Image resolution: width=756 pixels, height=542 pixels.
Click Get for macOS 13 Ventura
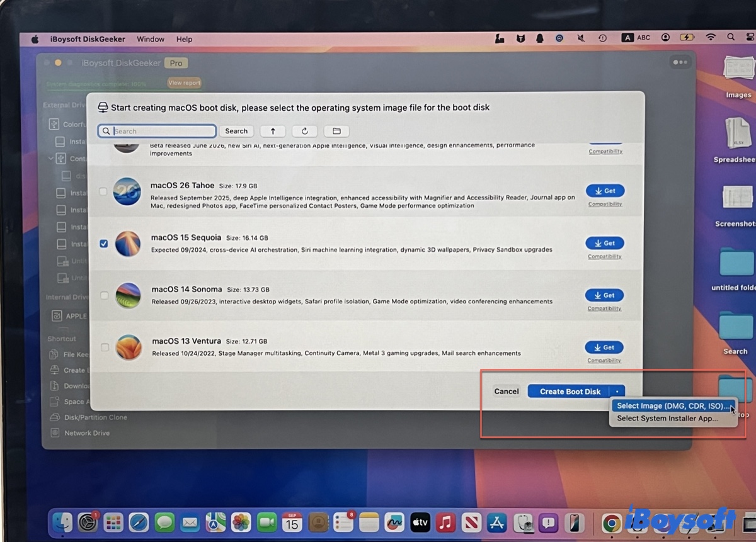pyautogui.click(x=604, y=347)
